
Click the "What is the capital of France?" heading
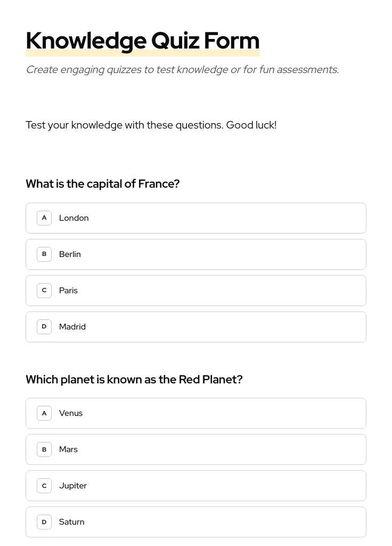103,183
